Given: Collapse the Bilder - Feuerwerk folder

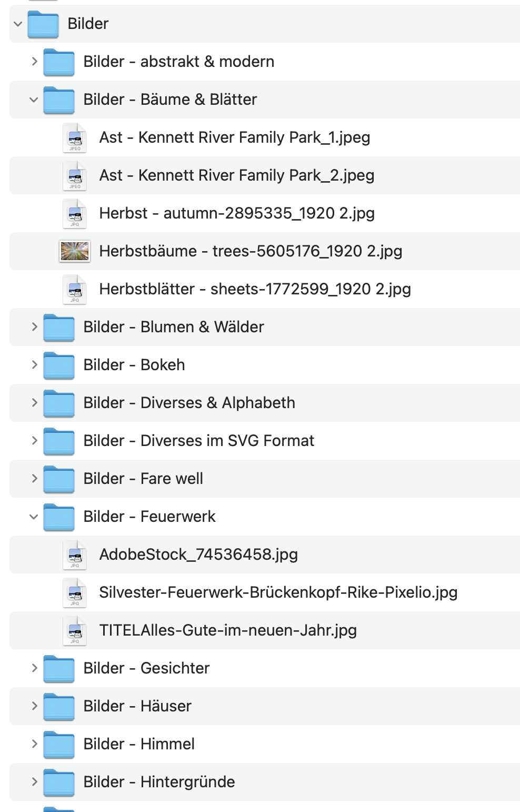Looking at the screenshot, I should click(x=34, y=517).
